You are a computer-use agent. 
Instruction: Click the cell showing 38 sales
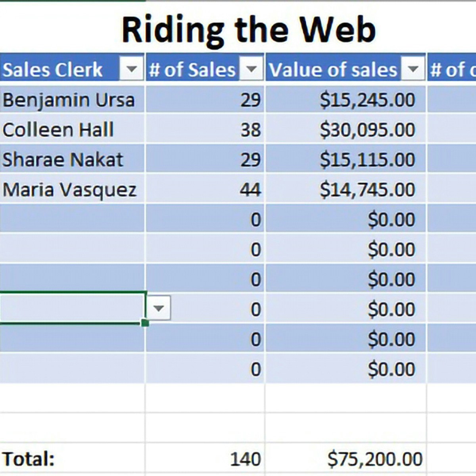[250, 130]
